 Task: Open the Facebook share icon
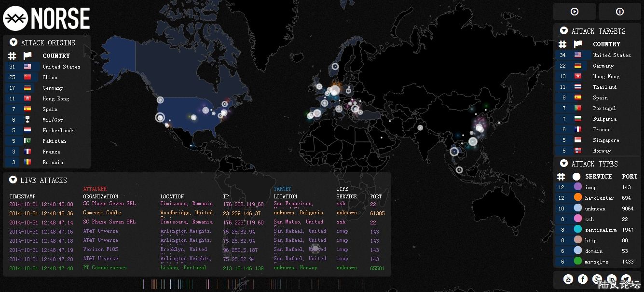click(583, 279)
